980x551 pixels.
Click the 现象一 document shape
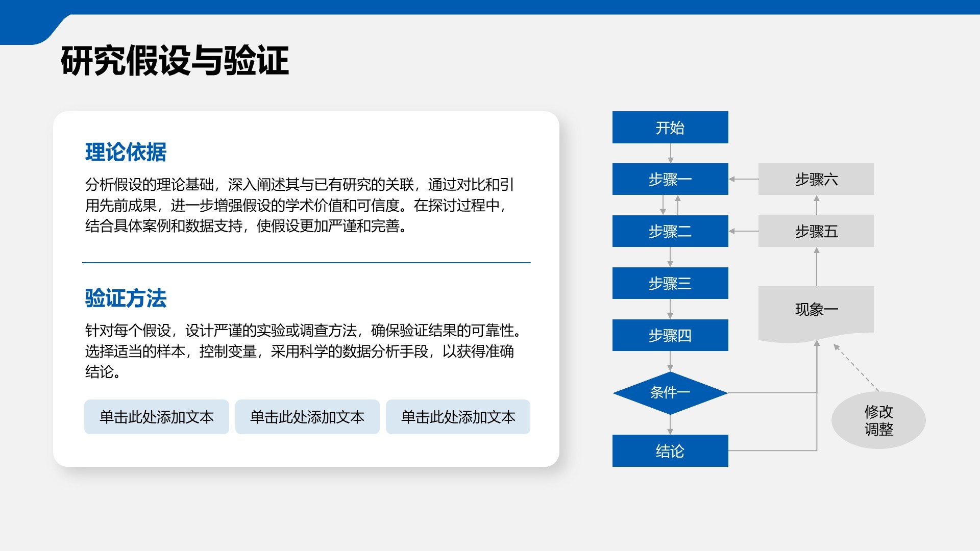[x=816, y=310]
